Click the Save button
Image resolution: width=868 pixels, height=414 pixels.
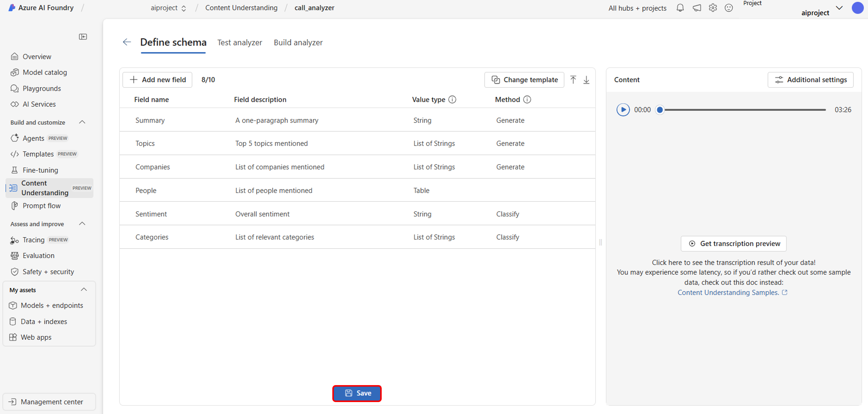(357, 393)
